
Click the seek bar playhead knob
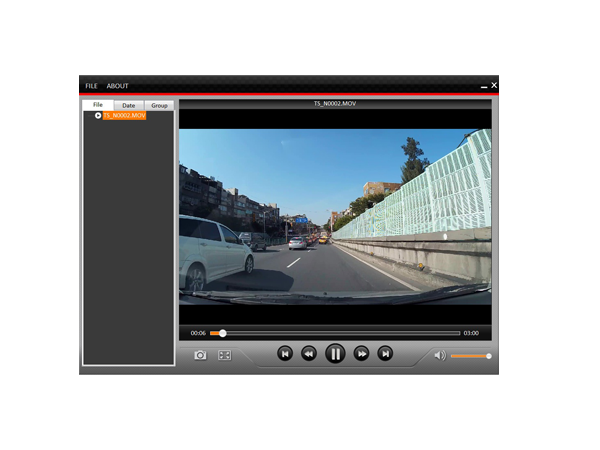(x=223, y=333)
